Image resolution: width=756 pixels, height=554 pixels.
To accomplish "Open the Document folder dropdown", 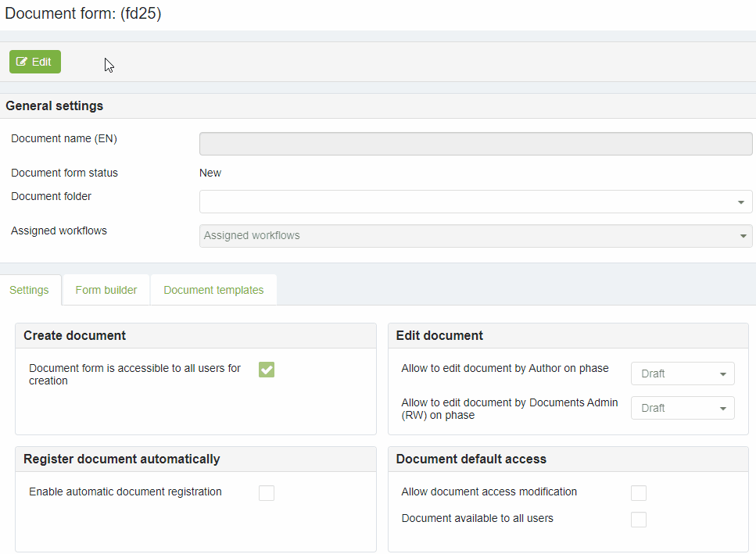I will (x=469, y=202).
